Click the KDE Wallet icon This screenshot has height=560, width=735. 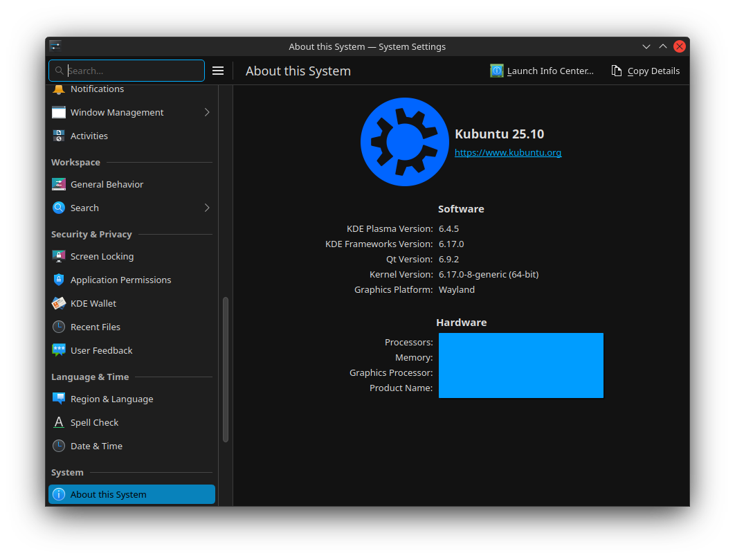click(59, 303)
